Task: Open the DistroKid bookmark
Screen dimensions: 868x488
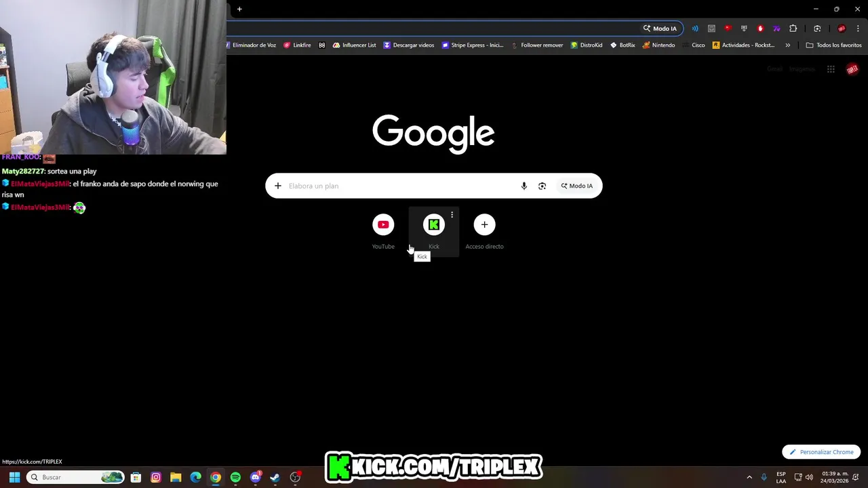Action: tap(587, 45)
